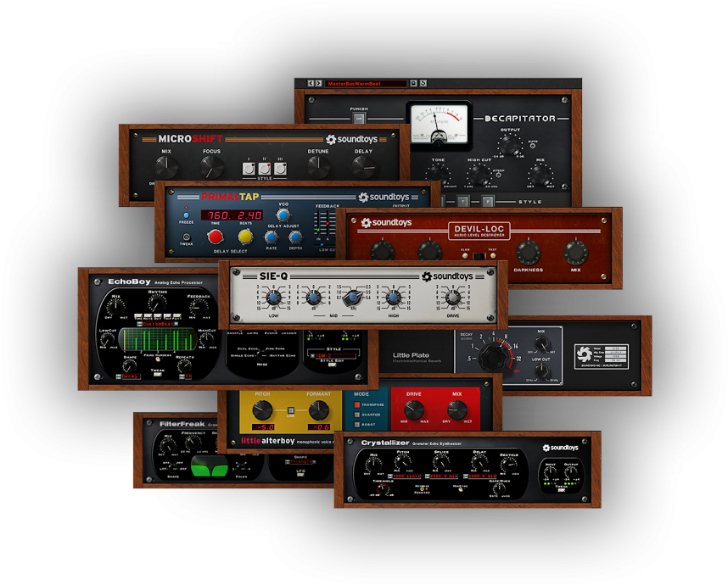This screenshot has width=728, height=585.
Task: Click the save preset icon in Decapitator
Action: pyautogui.click(x=413, y=83)
